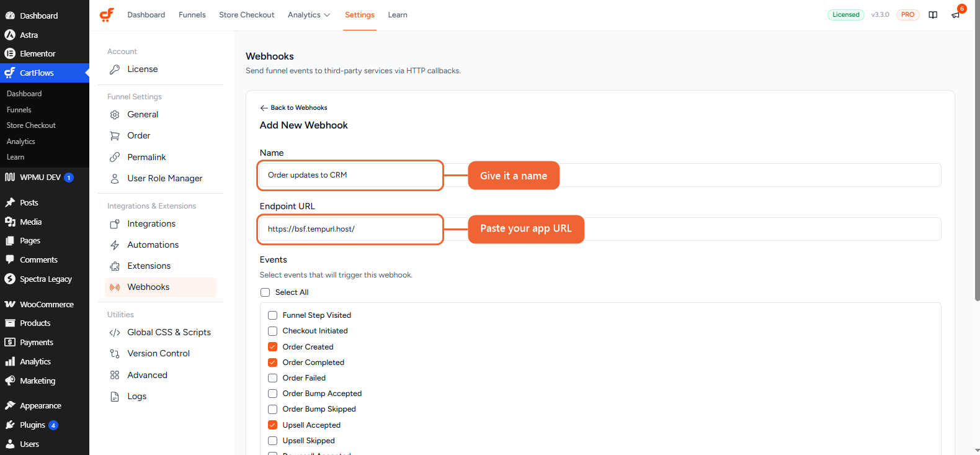The height and width of the screenshot is (455, 980).
Task: Uncheck the Order Created event
Action: coord(272,347)
